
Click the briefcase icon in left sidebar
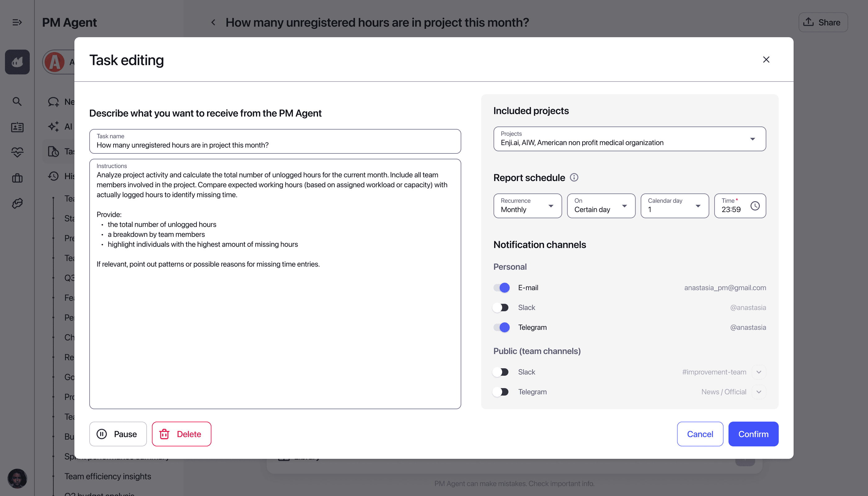point(17,178)
